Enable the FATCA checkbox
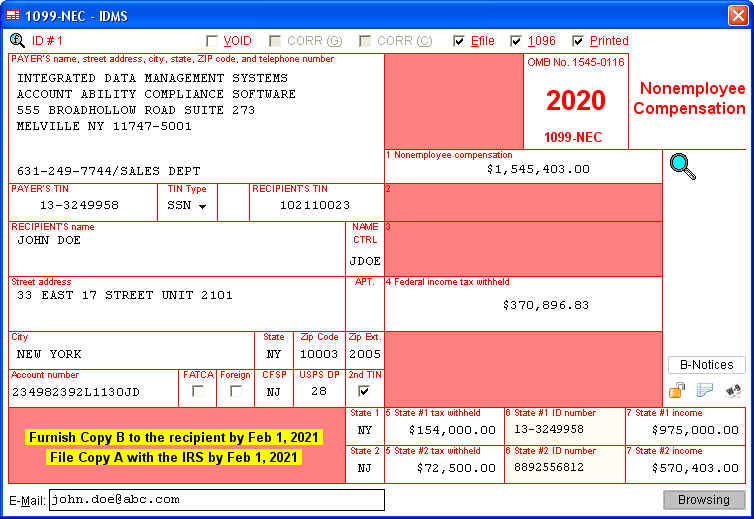This screenshot has height=519, width=754. coord(198,391)
